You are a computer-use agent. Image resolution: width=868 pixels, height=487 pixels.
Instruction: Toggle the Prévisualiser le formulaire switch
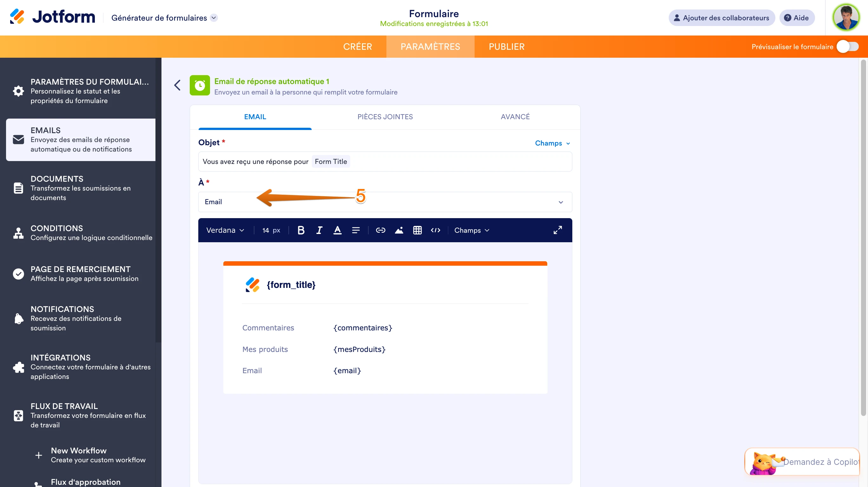[x=848, y=47]
